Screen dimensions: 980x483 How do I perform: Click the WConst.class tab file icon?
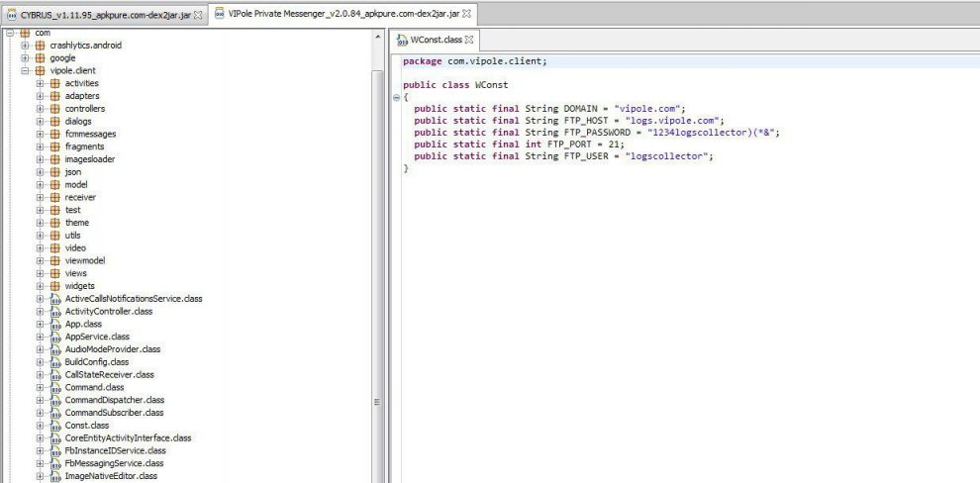pyautogui.click(x=403, y=40)
